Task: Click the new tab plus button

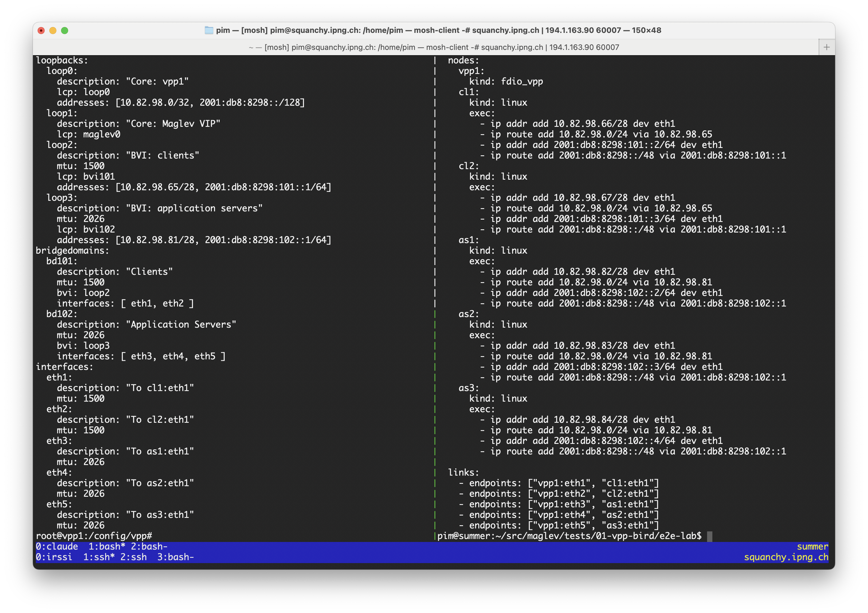Action: tap(826, 47)
